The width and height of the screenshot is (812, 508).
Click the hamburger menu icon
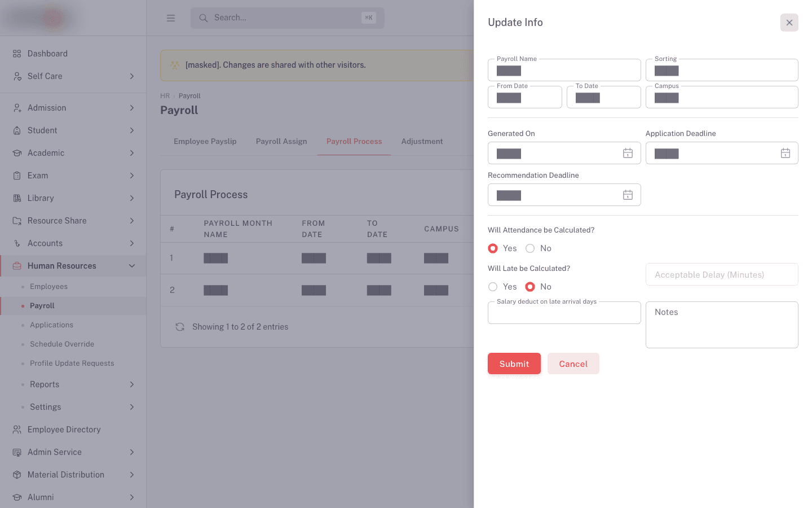171,18
